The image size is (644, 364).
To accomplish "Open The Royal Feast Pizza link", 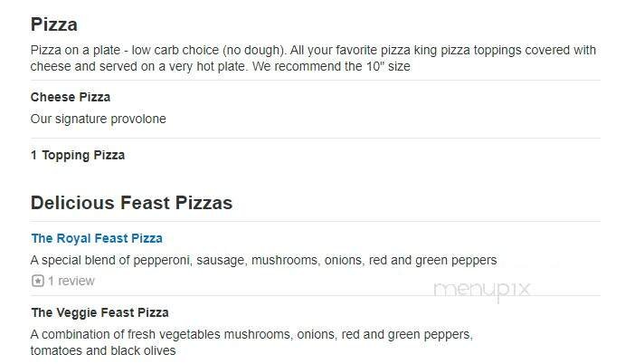I will point(97,238).
